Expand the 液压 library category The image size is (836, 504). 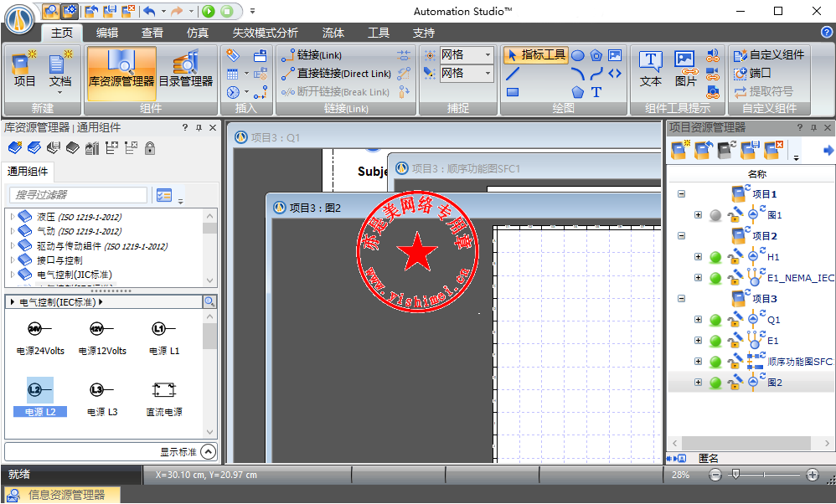[13, 217]
